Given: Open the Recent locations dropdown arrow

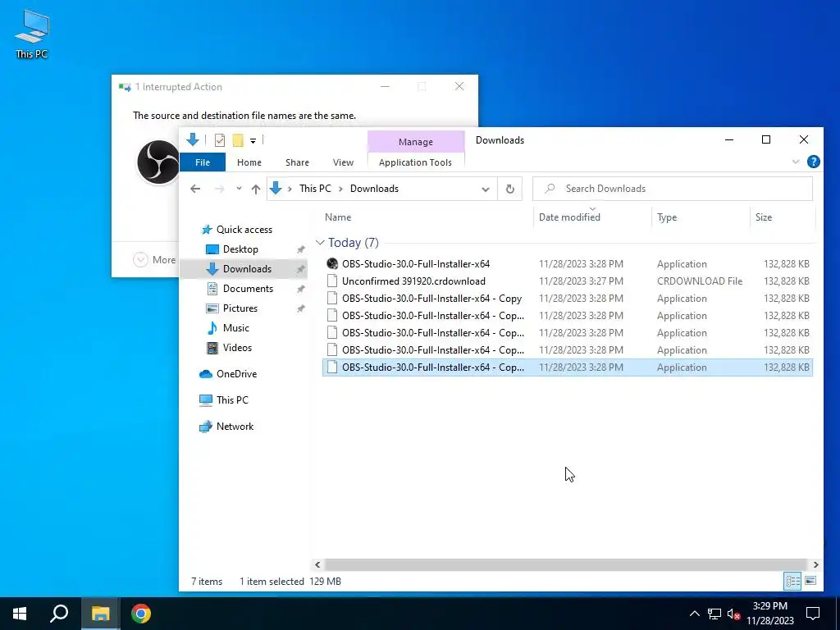Looking at the screenshot, I should click(x=239, y=189).
